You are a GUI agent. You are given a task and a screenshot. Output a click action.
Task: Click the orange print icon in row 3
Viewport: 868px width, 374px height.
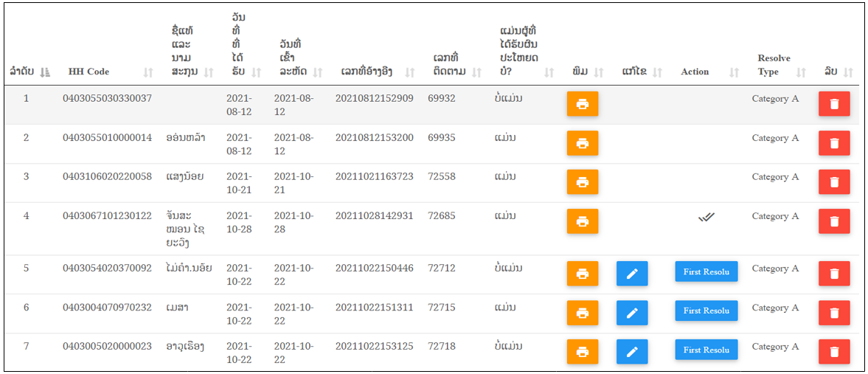583,181
